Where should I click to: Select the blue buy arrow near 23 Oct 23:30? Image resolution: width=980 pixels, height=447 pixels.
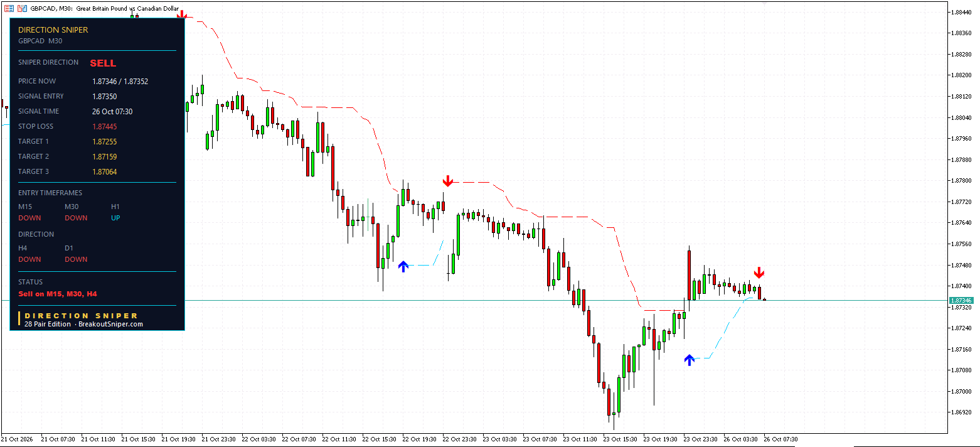pos(690,360)
